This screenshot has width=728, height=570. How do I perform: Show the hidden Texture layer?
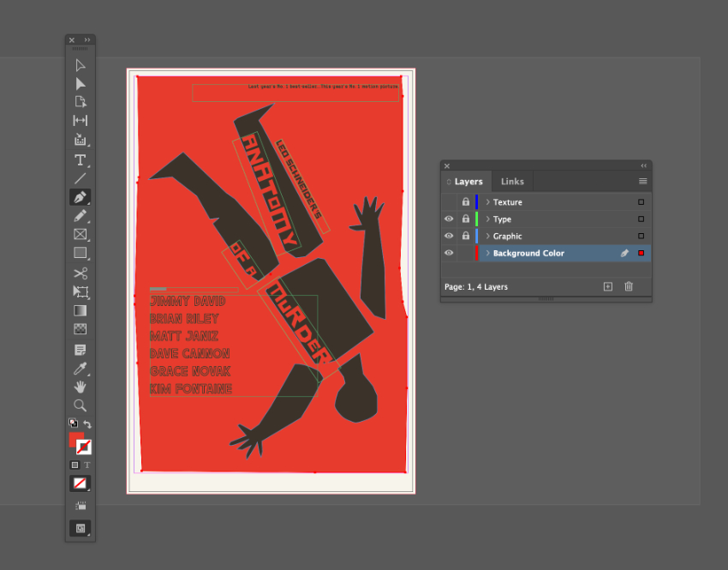coord(449,202)
